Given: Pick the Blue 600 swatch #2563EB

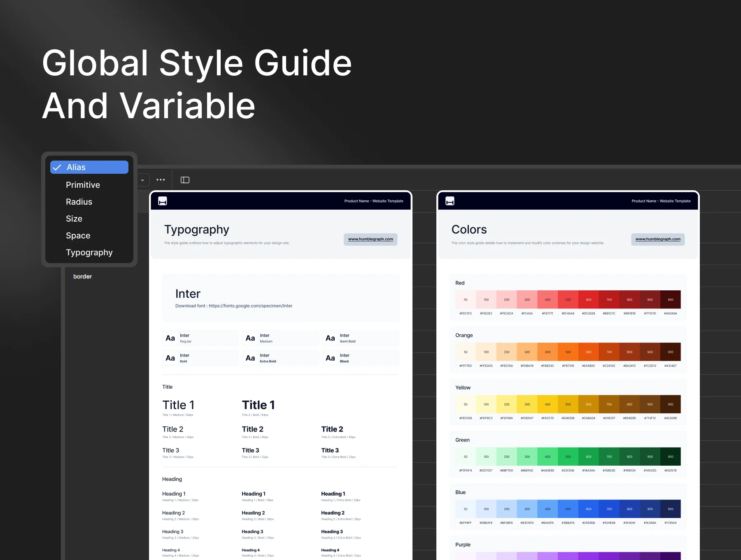Looking at the screenshot, I should (589, 509).
